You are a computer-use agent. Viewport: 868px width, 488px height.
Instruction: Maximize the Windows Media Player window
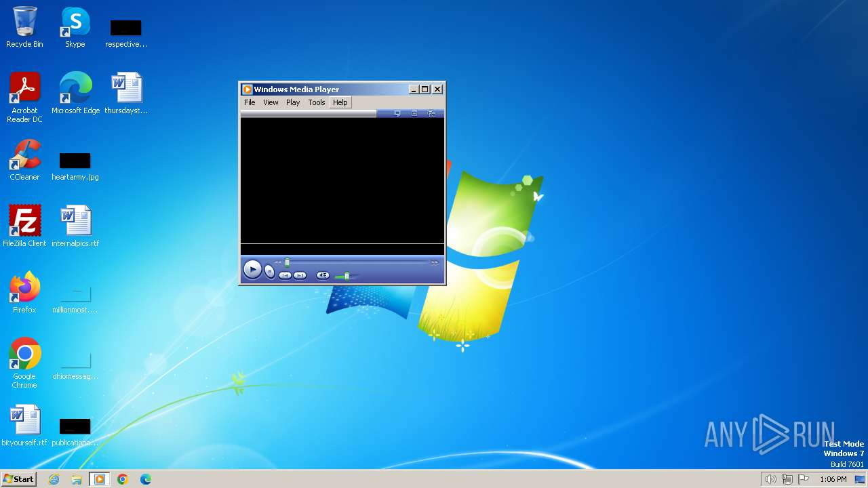(x=425, y=89)
